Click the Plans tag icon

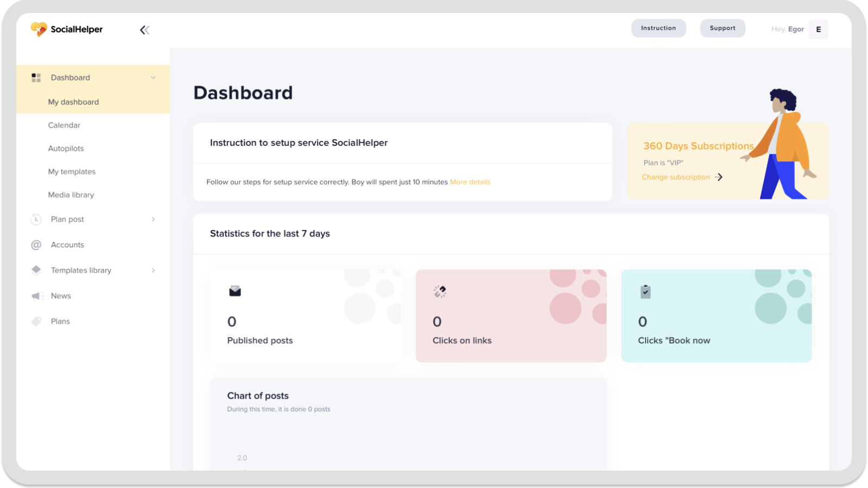coord(36,321)
